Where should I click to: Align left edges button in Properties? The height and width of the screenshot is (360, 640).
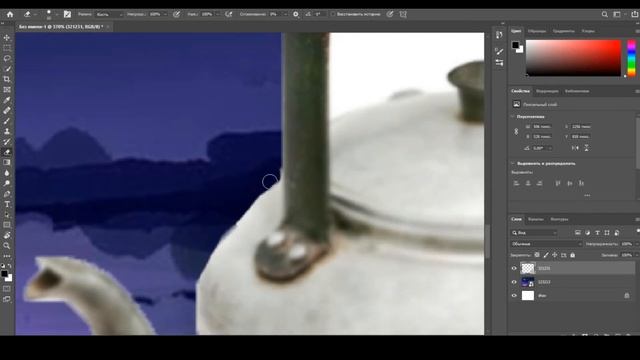point(516,184)
